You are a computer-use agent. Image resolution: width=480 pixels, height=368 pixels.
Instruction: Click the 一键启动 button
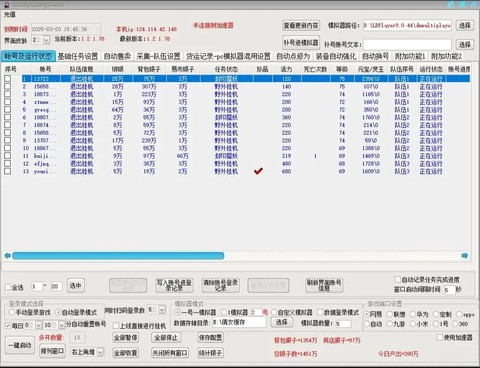[x=20, y=345]
